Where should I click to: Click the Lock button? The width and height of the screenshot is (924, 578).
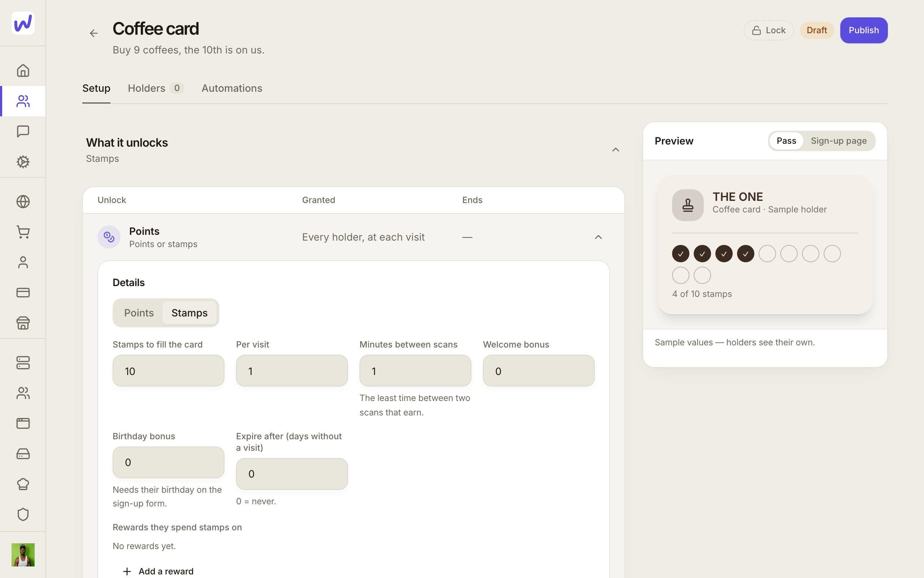tap(768, 30)
